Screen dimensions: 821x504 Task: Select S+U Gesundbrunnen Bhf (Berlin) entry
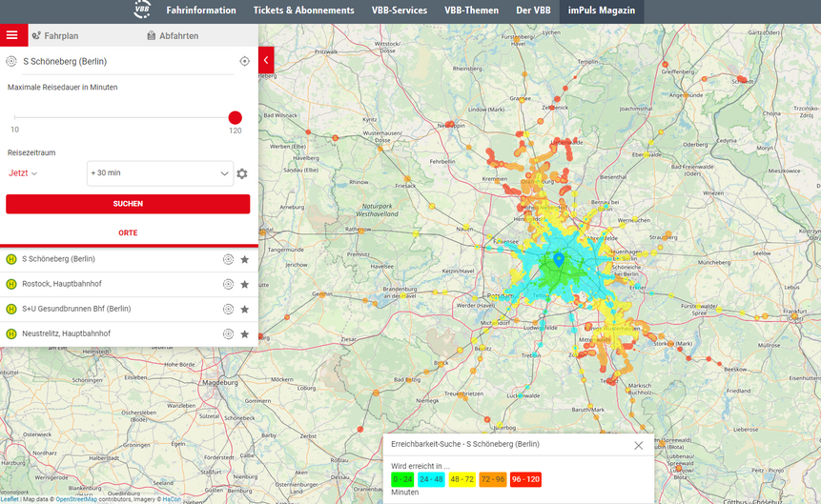coord(129,309)
